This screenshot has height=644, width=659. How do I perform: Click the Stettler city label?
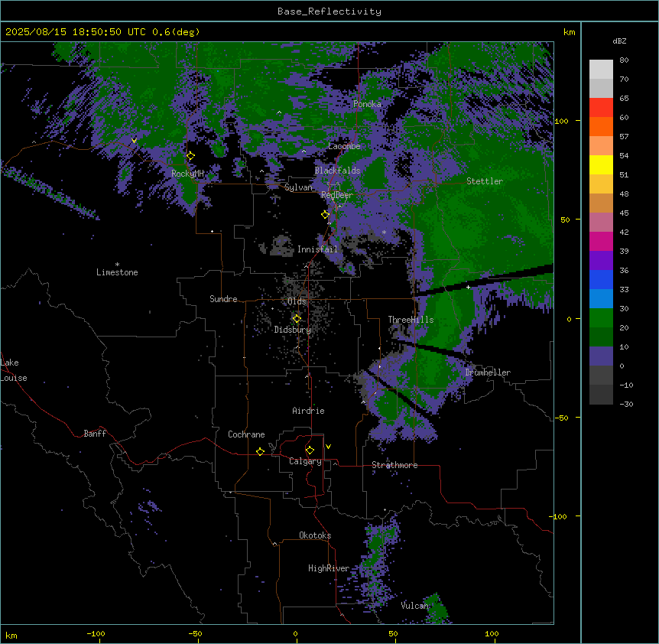pyautogui.click(x=485, y=181)
